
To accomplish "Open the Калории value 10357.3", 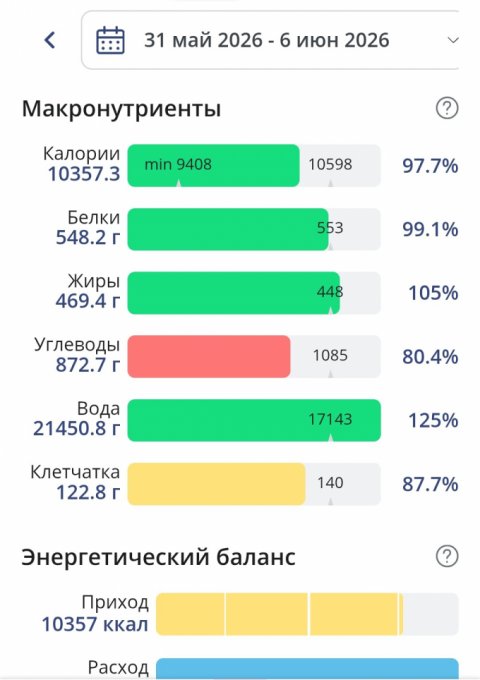I will pos(84,174).
